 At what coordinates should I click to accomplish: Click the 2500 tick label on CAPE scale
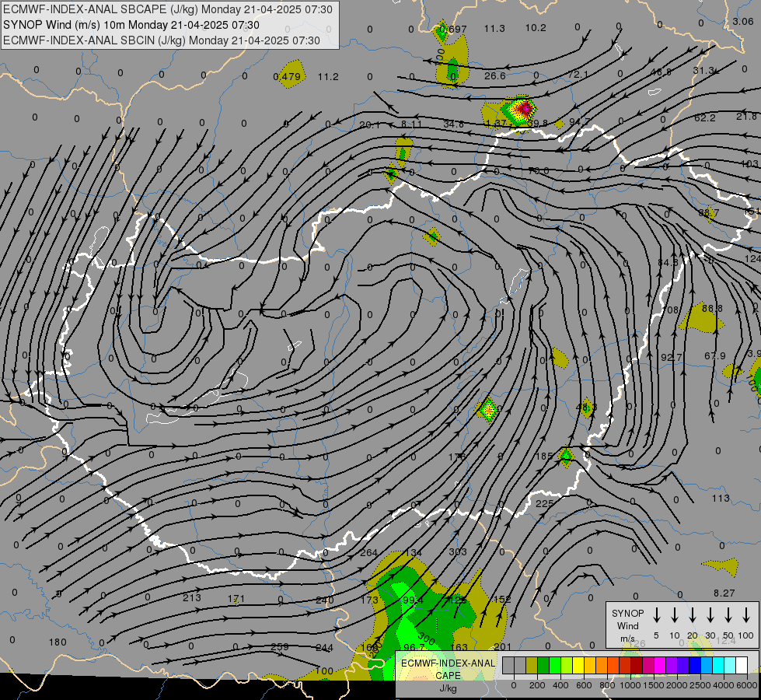[x=700, y=685]
